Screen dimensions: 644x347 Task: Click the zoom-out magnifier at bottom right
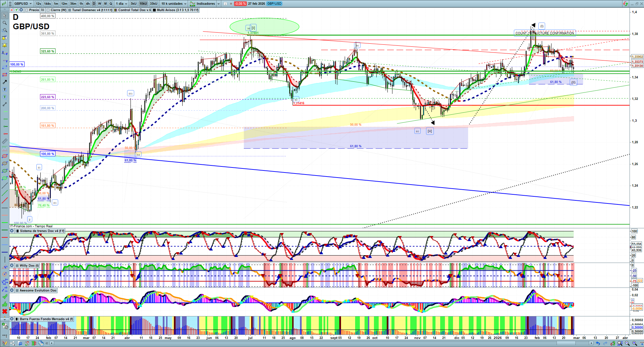click(628, 343)
